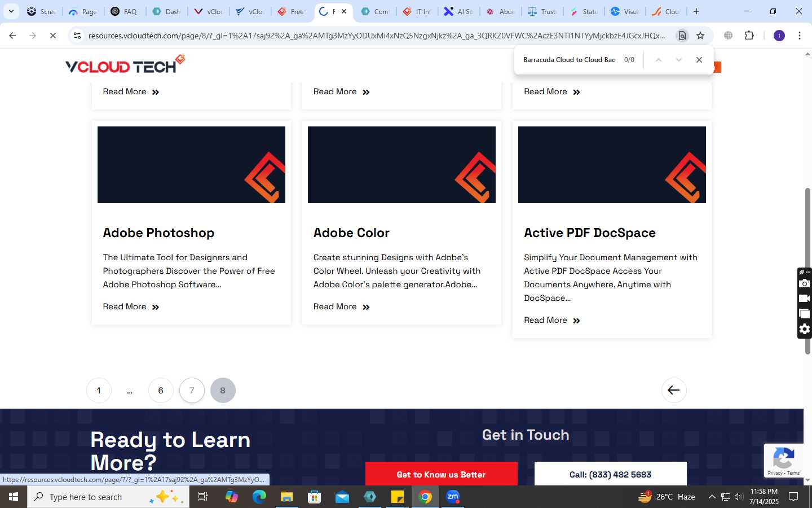Click the find-in-page icon in address bar
Screen dimensions: 812x508
(x=682, y=36)
